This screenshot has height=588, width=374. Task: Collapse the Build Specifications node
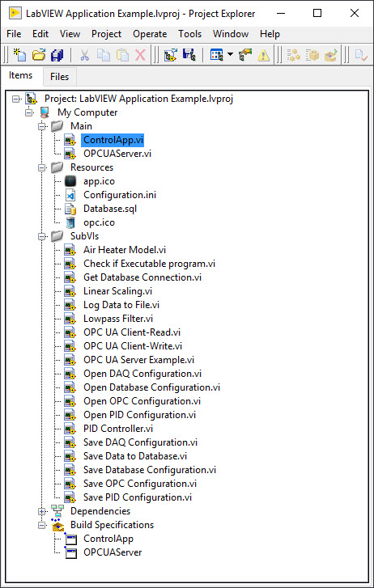[42, 525]
